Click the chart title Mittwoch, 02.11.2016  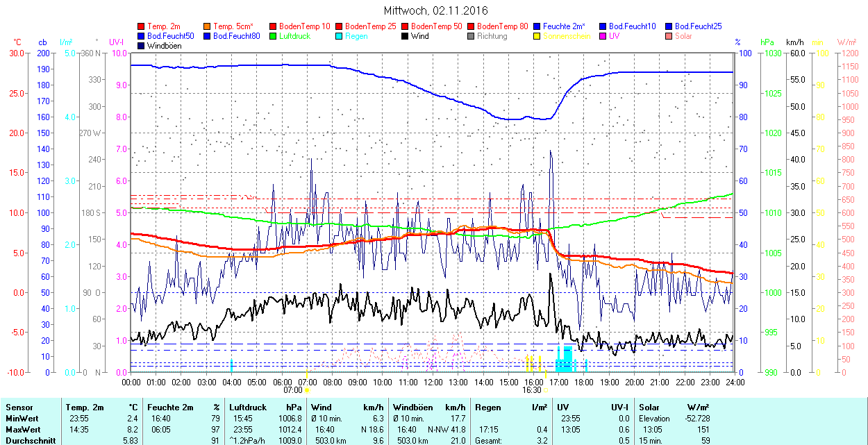point(435,10)
